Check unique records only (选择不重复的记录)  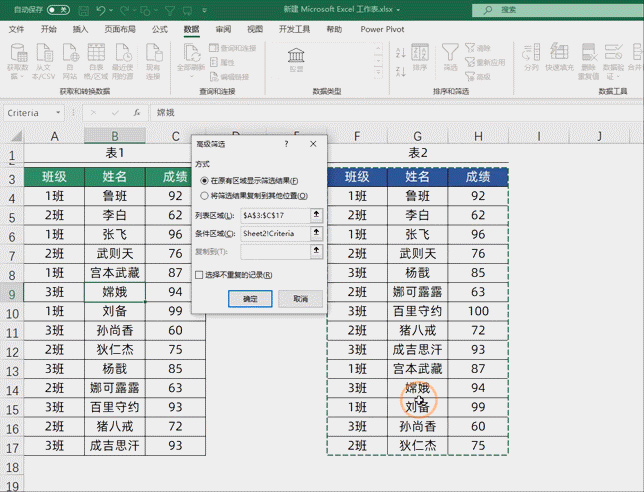pyautogui.click(x=199, y=275)
